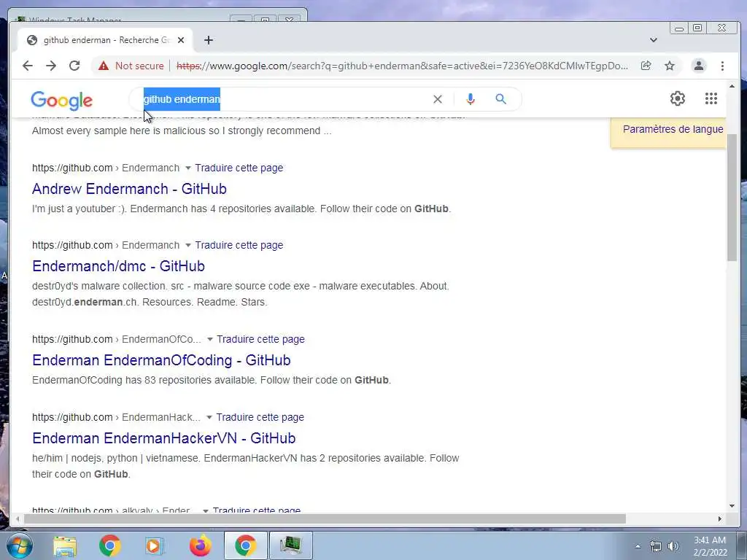
Task: Open the Andrew Endermanch - GitHub result
Action: 129,189
